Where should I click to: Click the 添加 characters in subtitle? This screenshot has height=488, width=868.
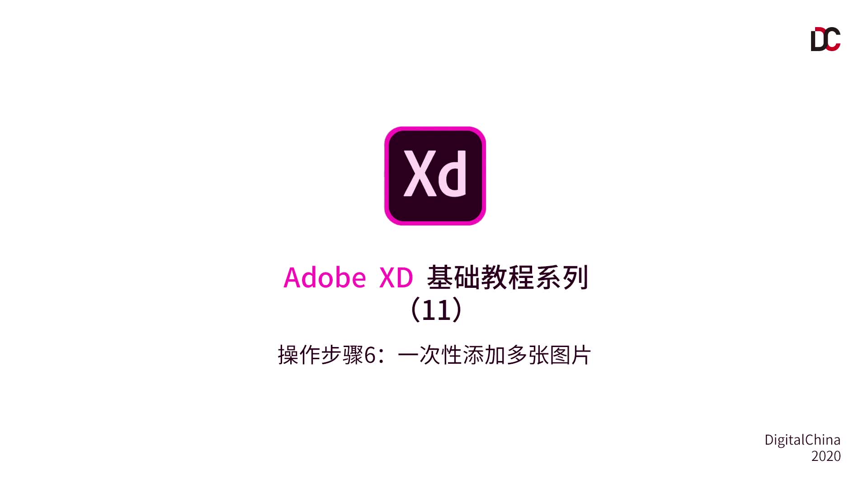click(484, 355)
